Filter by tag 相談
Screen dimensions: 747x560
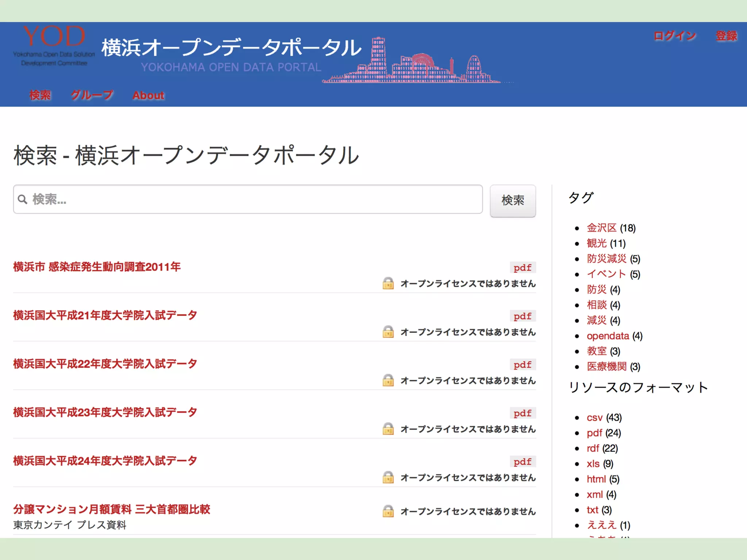tap(597, 305)
